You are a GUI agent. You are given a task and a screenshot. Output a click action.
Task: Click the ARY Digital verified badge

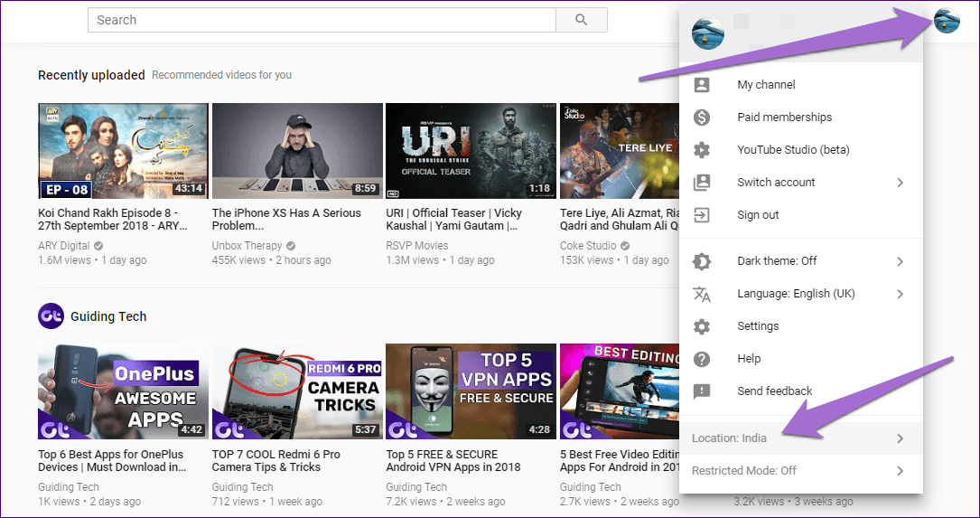(98, 245)
